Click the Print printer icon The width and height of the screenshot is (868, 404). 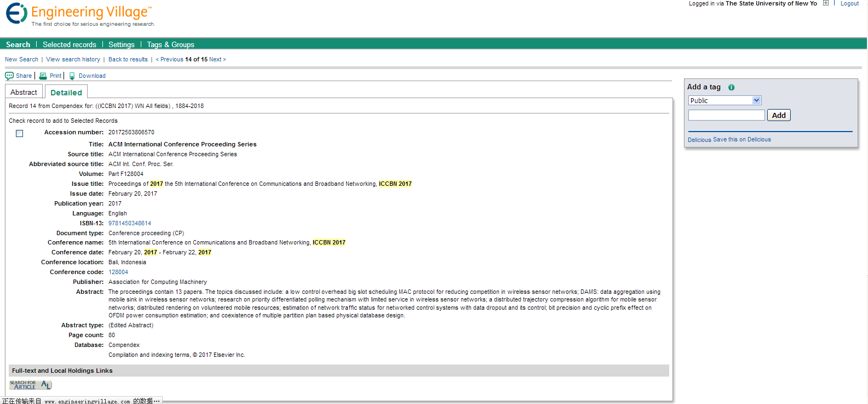(43, 76)
